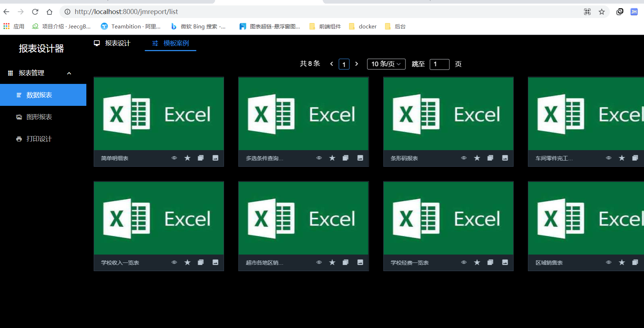Set cover image on 多选条件查询 card
The image size is (644, 328).
pyautogui.click(x=360, y=158)
